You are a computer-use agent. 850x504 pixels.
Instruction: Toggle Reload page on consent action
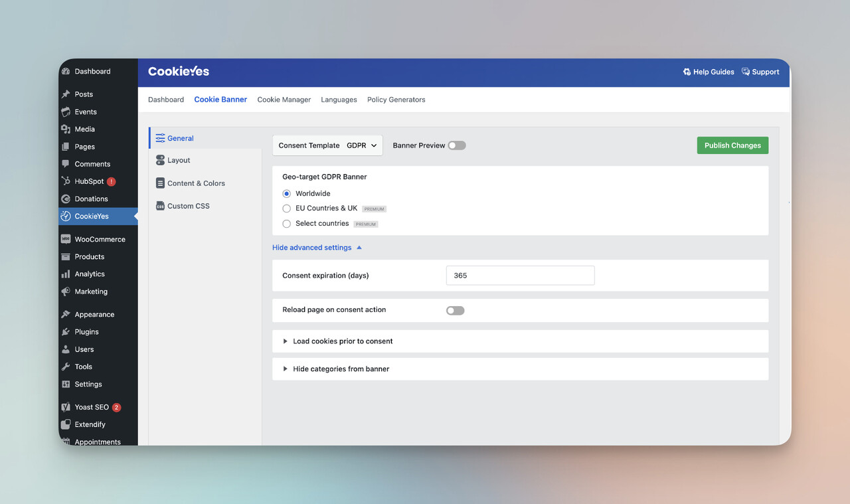pos(456,310)
